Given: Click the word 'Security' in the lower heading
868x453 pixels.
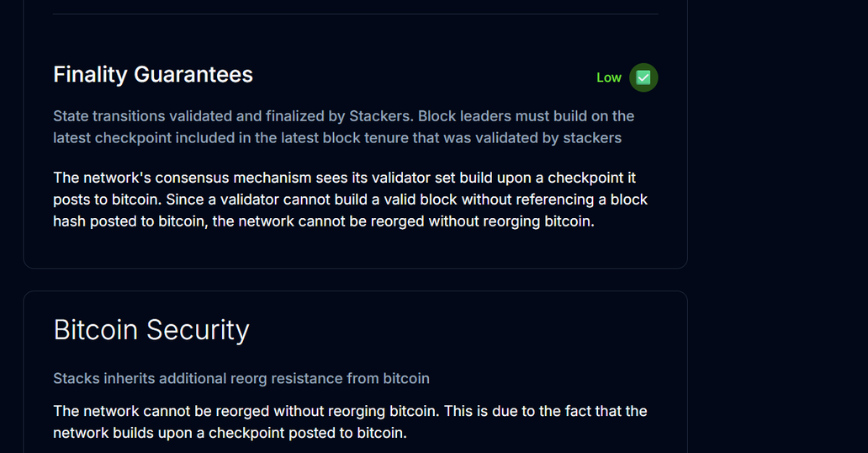Looking at the screenshot, I should (x=198, y=330).
